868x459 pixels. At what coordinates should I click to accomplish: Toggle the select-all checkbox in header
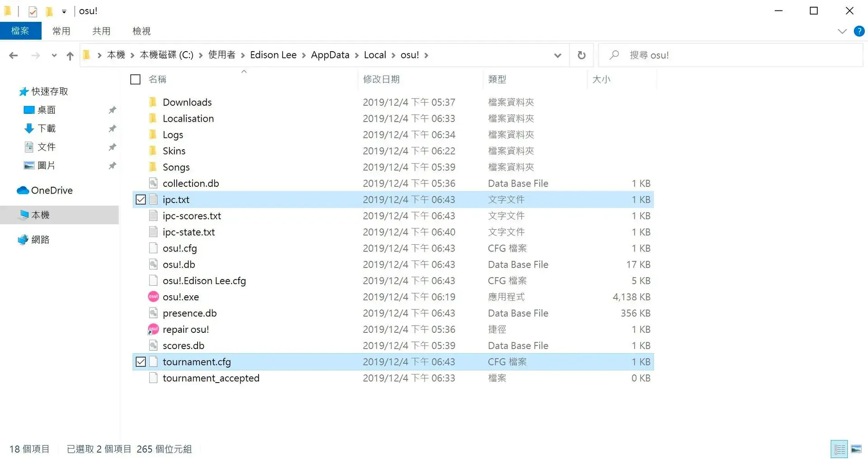click(x=135, y=80)
